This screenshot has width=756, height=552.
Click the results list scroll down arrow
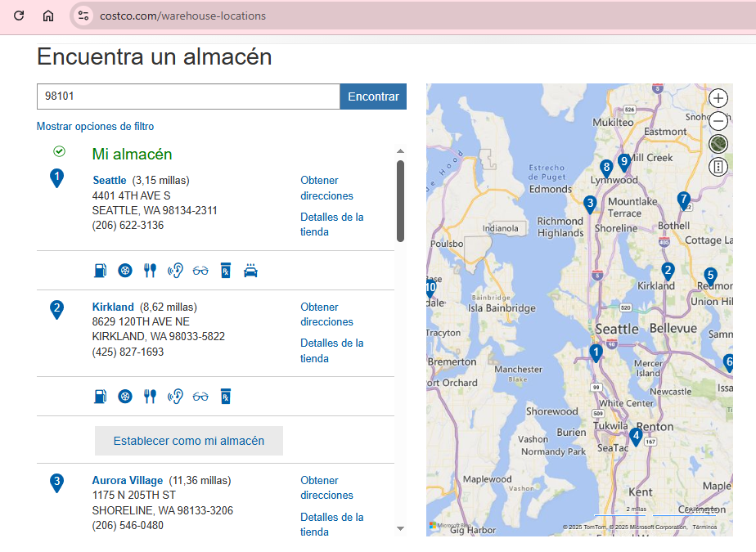[x=400, y=529]
